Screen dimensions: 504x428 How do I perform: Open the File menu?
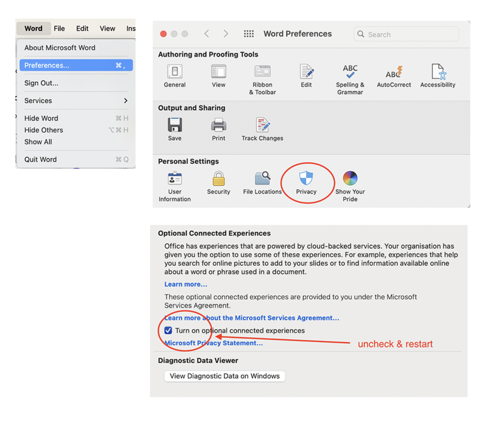click(59, 28)
